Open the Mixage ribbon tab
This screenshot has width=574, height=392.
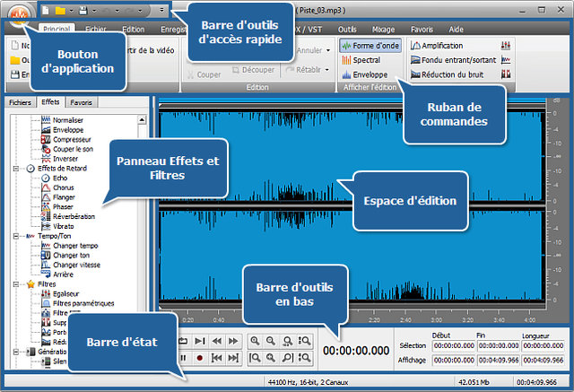click(x=383, y=29)
